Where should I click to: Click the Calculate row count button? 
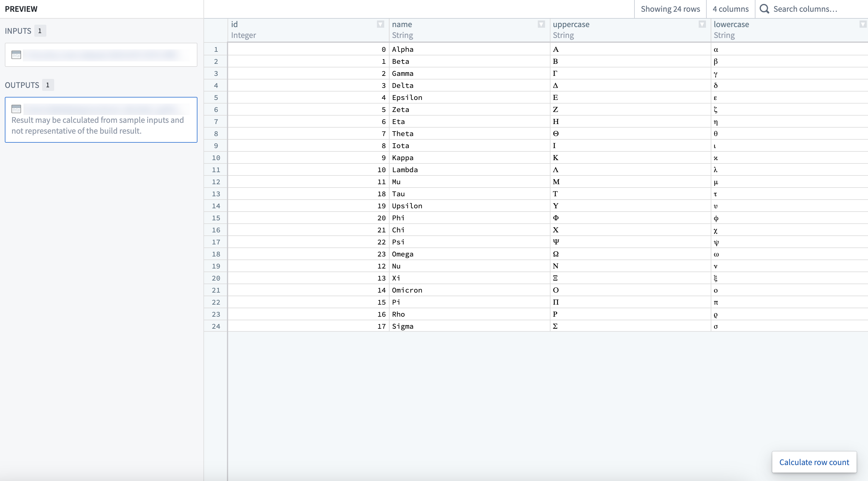[x=814, y=461]
